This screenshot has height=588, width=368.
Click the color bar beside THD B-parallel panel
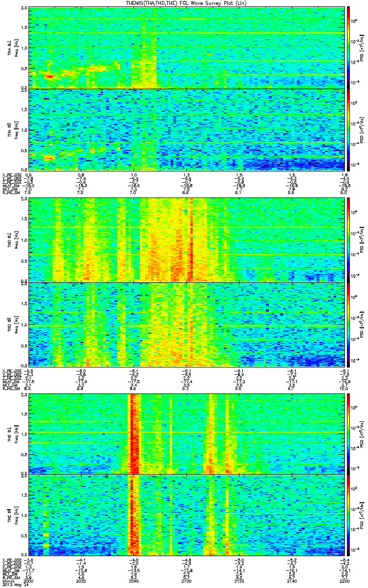pyautogui.click(x=348, y=324)
